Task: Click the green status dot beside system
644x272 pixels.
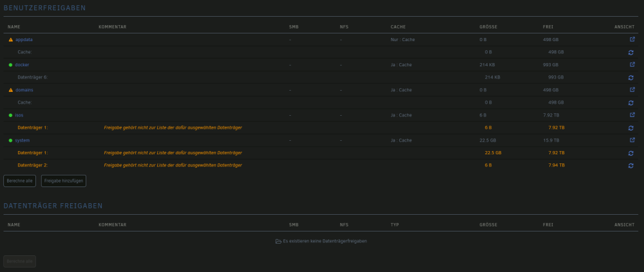Action: tap(11, 140)
